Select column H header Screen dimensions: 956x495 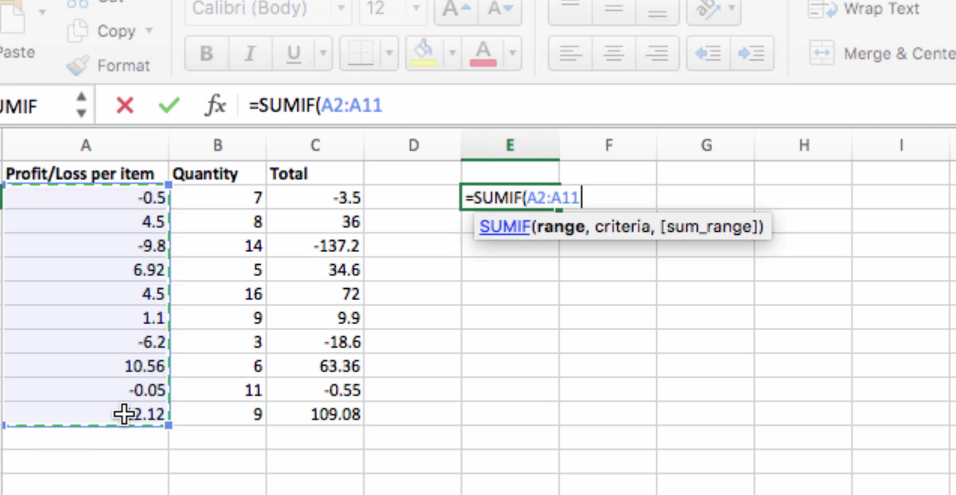(804, 145)
